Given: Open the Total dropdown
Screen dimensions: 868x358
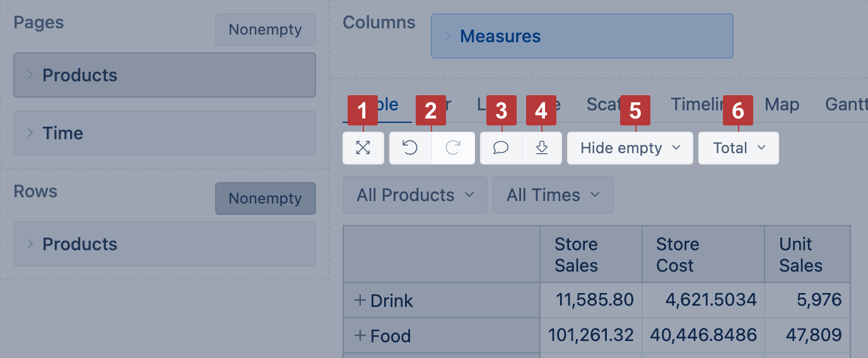Looking at the screenshot, I should (x=738, y=148).
